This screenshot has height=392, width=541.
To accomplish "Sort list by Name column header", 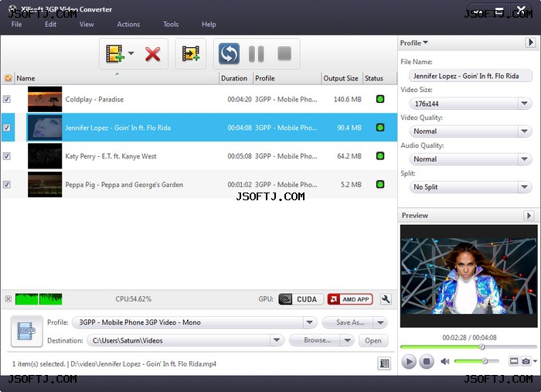I will (x=117, y=78).
